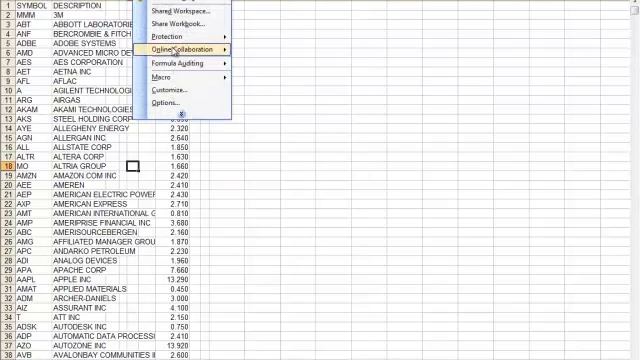Select row header 30
Viewport: 640px width, 360px height.
pyautogui.click(x=7, y=280)
